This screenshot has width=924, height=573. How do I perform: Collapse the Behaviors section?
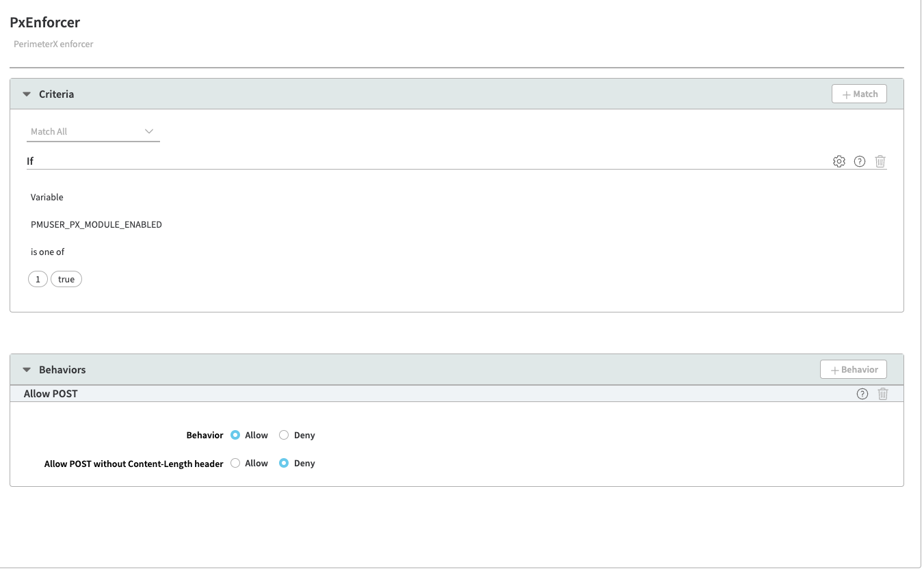(27, 370)
